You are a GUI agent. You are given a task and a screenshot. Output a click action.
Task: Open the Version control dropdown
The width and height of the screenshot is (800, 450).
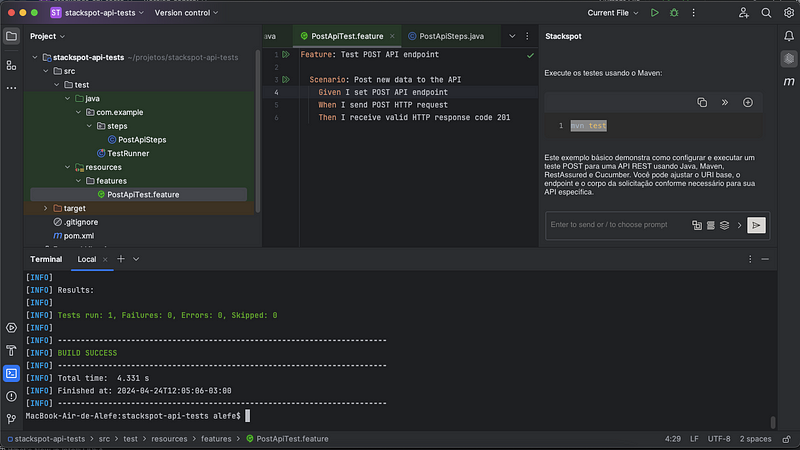click(186, 13)
